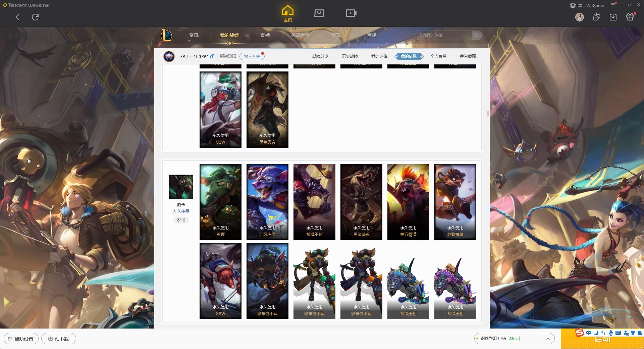Open the IME skin shirt icon
This screenshot has width=644, height=349.
633,333
